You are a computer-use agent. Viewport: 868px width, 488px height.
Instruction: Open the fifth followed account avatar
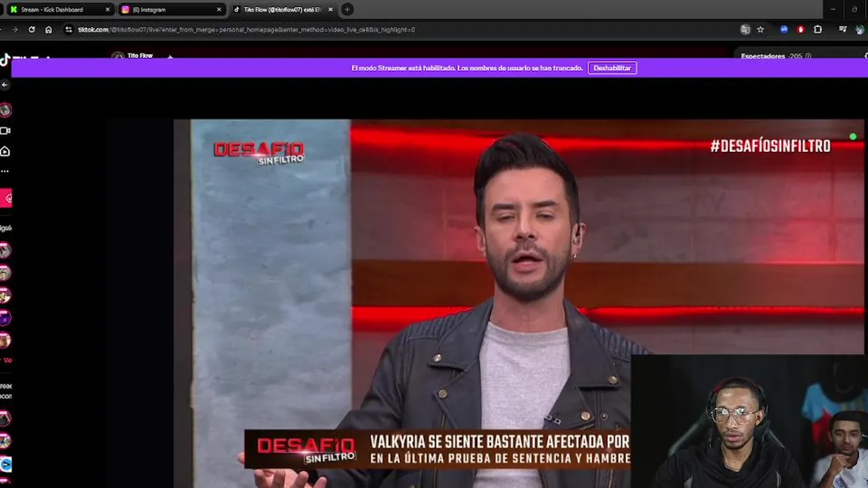pyautogui.click(x=5, y=340)
